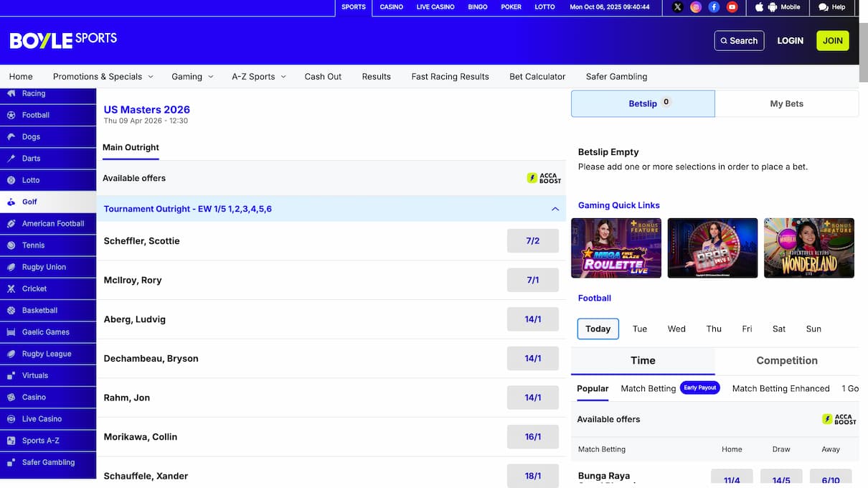Switch to the Competition tab
Image resolution: width=868 pixels, height=488 pixels.
(x=786, y=360)
